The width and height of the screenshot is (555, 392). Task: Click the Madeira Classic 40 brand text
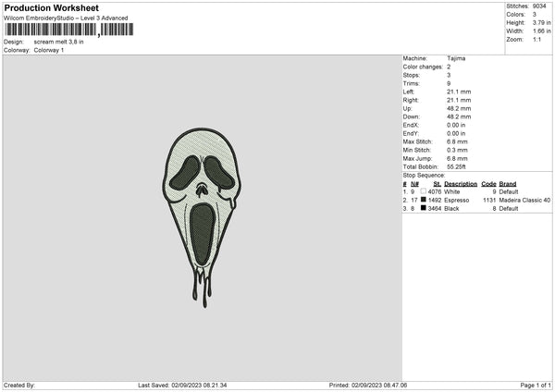click(x=524, y=201)
